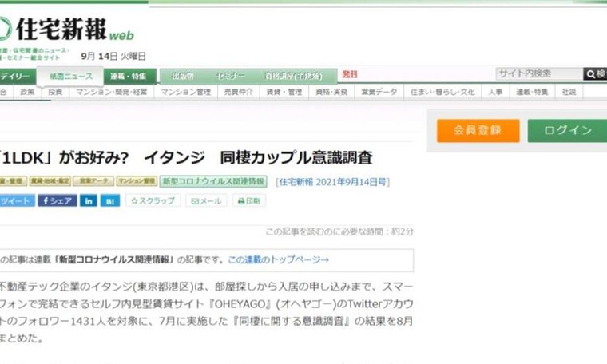Save article with ☆スクラップ button
The width and height of the screenshot is (607, 364).
[153, 201]
